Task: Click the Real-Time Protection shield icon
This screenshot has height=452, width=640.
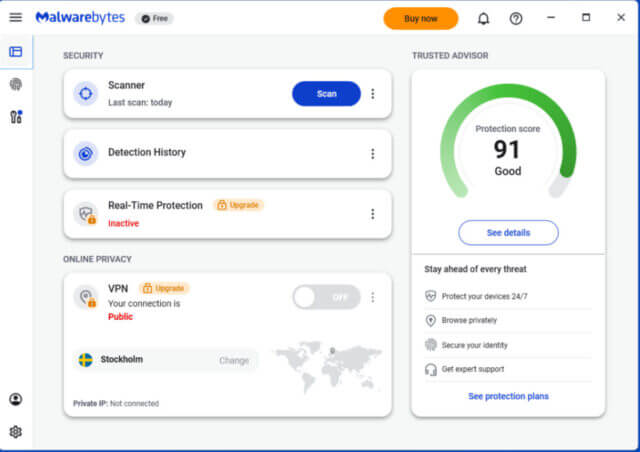Action: [x=86, y=214]
